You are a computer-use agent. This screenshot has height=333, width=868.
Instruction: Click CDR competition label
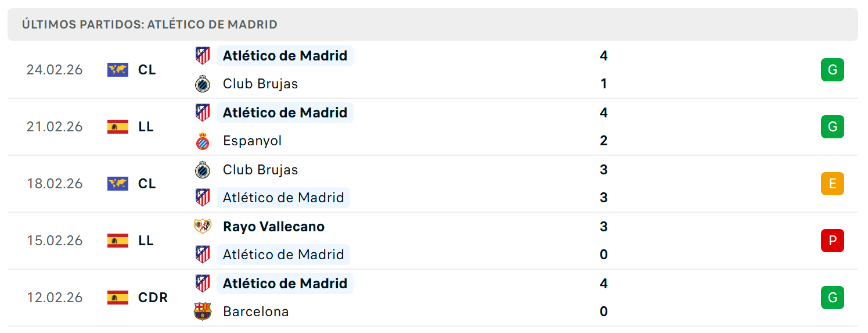tap(153, 298)
